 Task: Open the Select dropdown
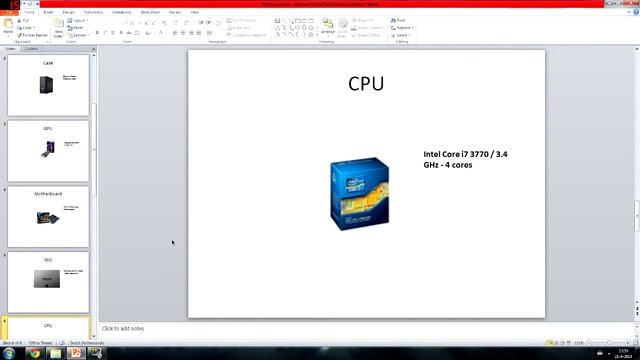(401, 35)
